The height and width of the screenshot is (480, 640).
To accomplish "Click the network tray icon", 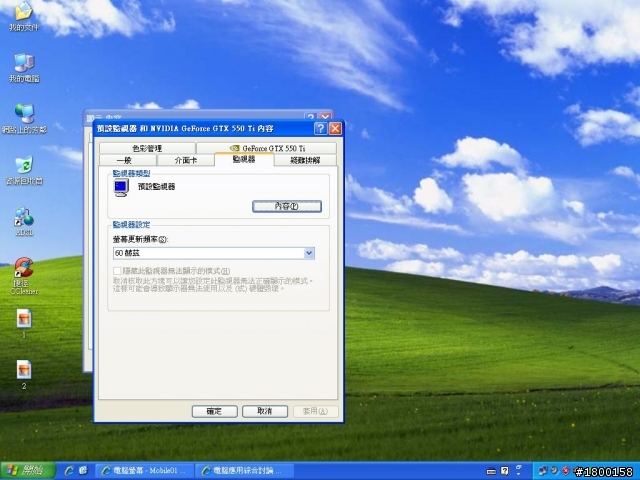I will coord(543,471).
